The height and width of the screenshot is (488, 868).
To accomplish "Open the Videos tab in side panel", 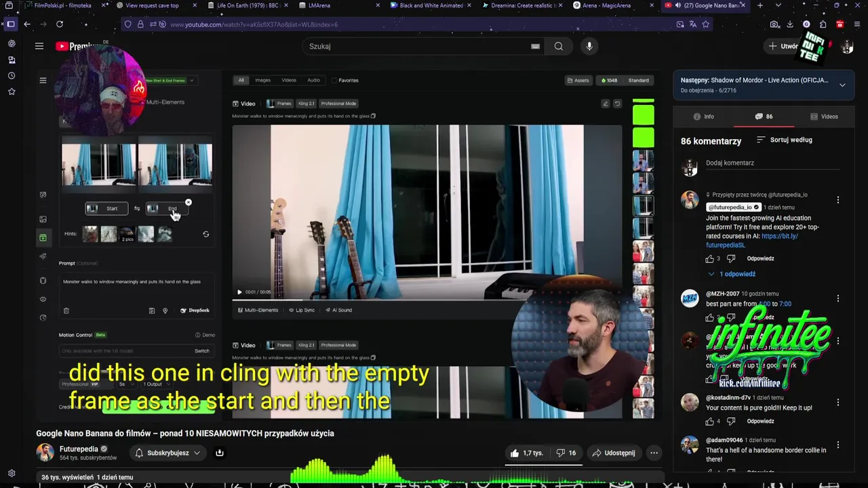I will click(824, 117).
